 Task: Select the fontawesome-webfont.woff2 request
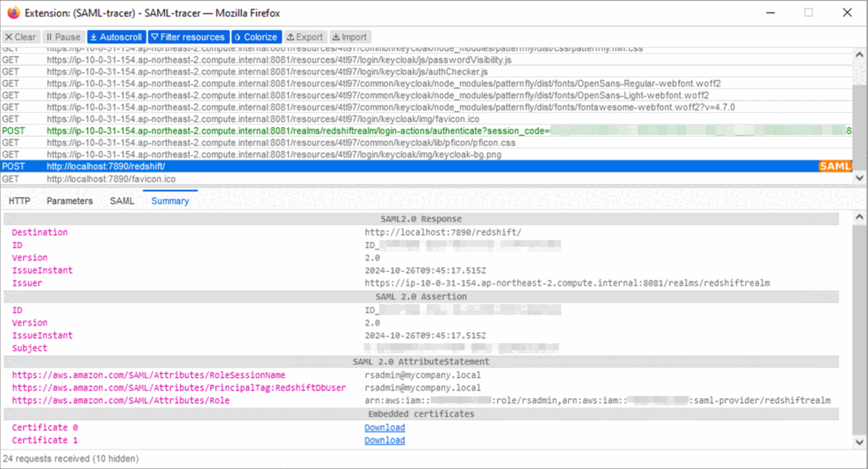[x=427, y=107]
